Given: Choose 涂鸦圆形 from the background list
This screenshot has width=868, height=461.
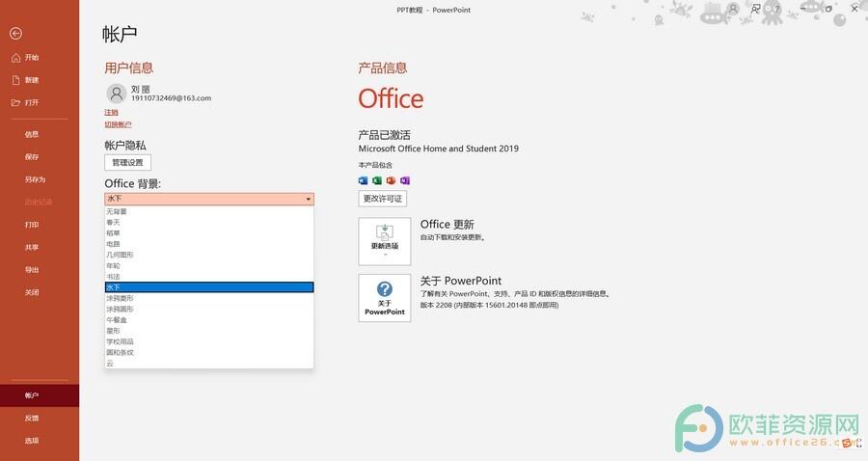Looking at the screenshot, I should (209, 309).
